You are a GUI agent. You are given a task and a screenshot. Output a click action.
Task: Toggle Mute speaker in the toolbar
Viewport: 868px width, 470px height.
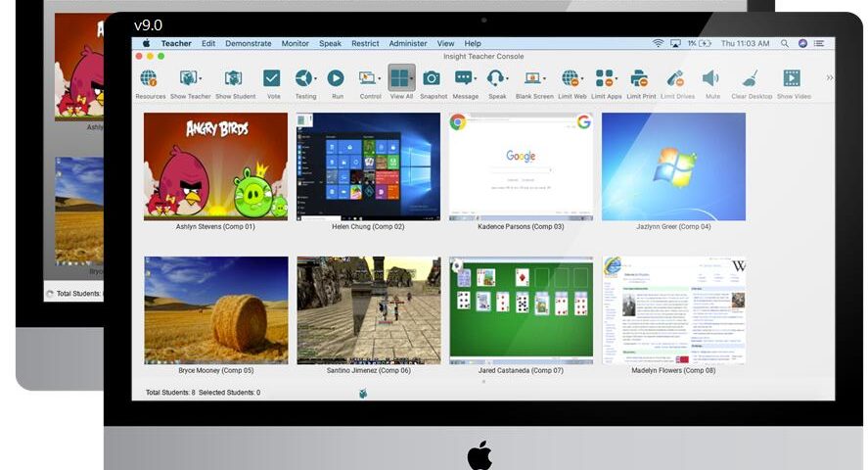[x=710, y=79]
